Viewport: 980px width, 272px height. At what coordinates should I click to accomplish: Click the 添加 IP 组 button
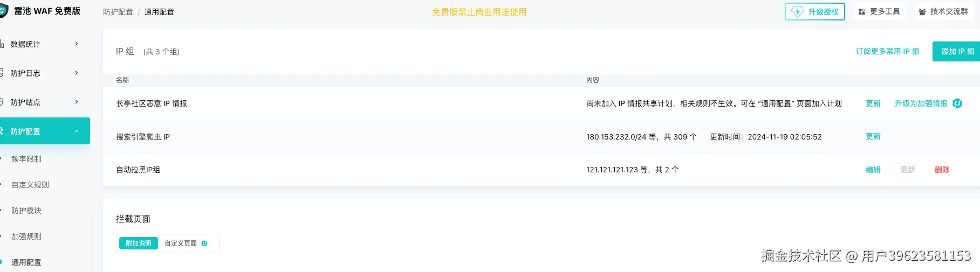pyautogui.click(x=957, y=51)
